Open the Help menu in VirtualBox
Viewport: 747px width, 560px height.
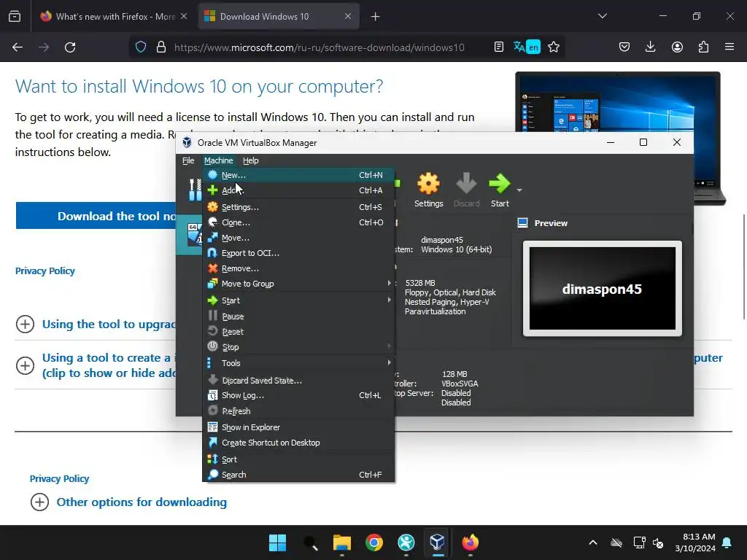251,160
